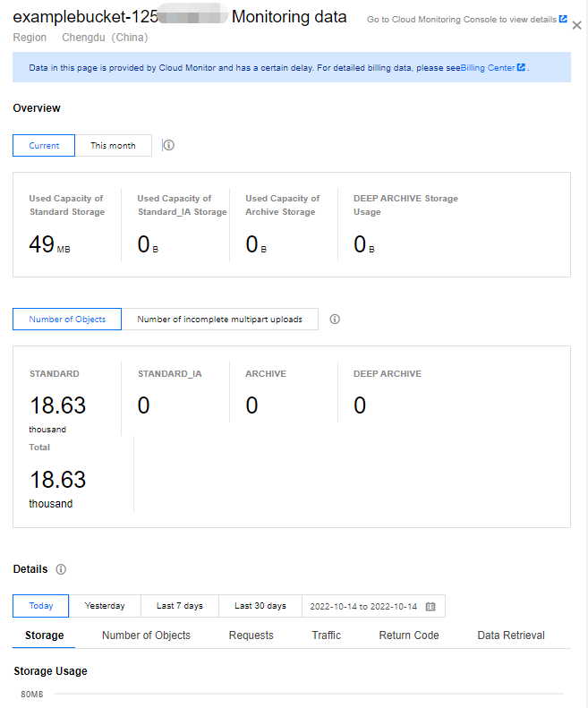Open the Requests tab

[x=251, y=635]
